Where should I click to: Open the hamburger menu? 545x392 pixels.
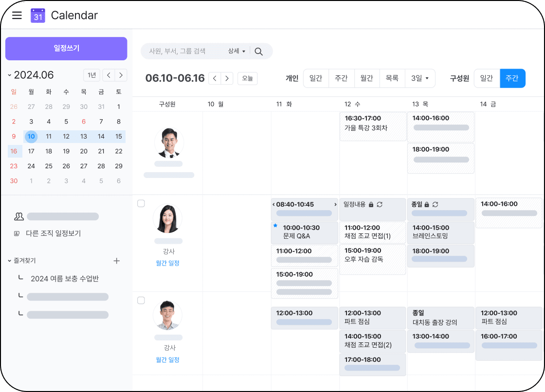coord(17,15)
